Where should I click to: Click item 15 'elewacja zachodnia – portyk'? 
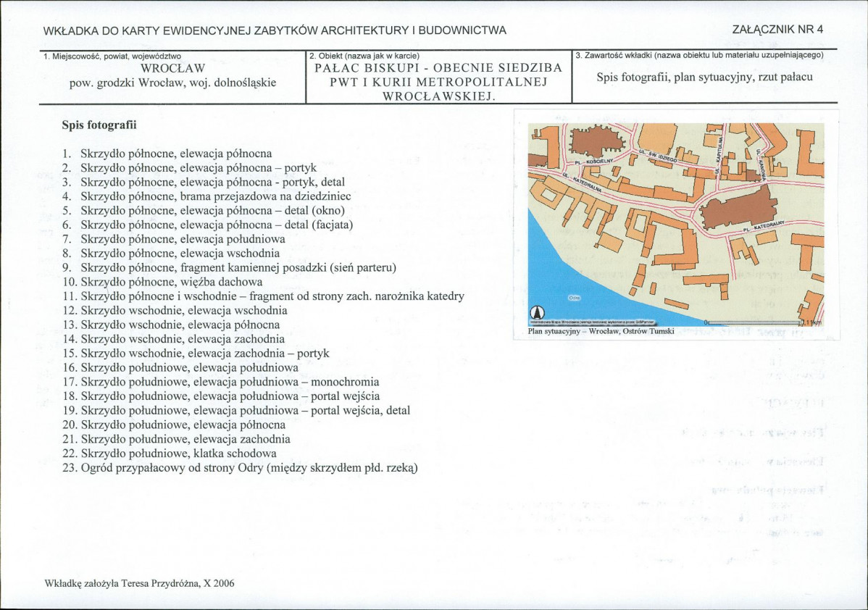259,354
